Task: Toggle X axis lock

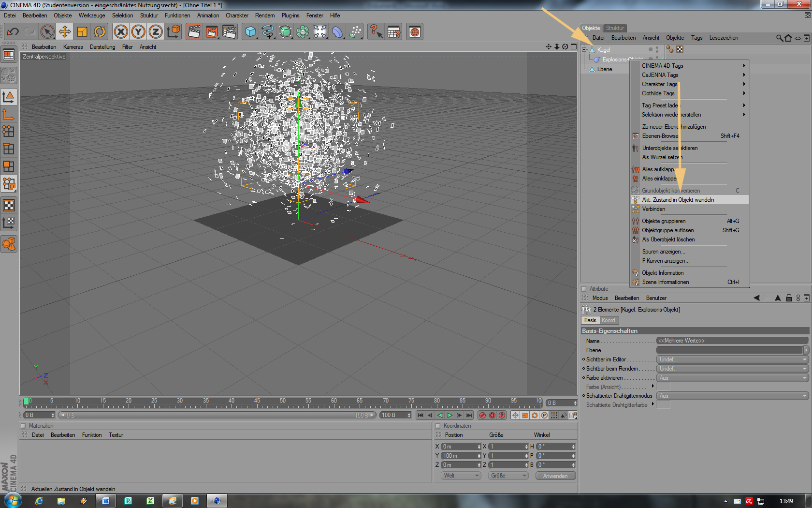Action: point(121,32)
